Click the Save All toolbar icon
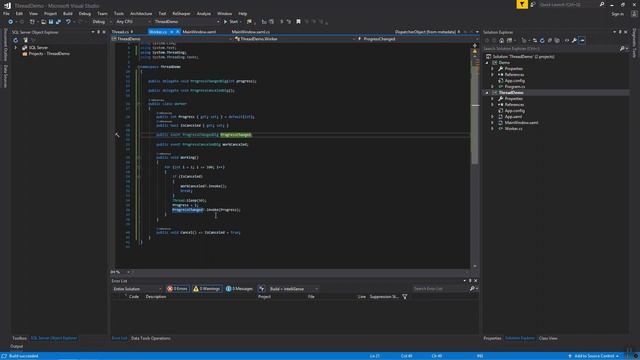 click(58, 22)
